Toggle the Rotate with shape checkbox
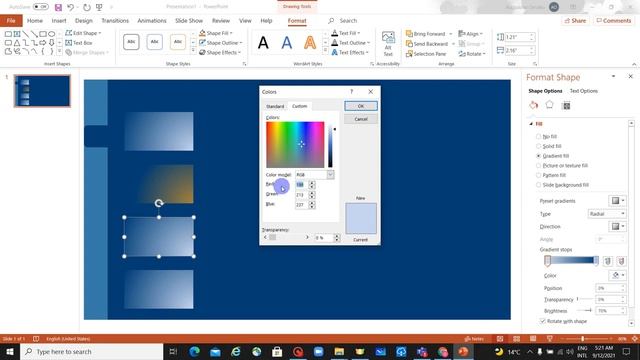Image resolution: width=640 pixels, height=360 pixels. (x=542, y=321)
